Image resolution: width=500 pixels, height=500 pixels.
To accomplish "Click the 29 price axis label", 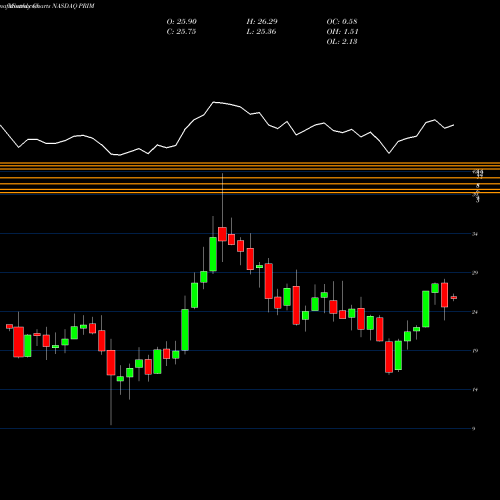I will pos(475,273).
